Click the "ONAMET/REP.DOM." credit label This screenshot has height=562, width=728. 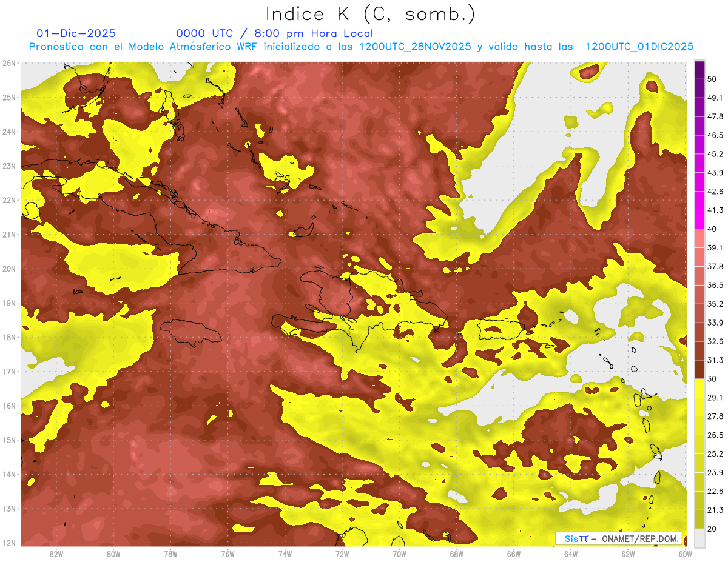[641, 538]
